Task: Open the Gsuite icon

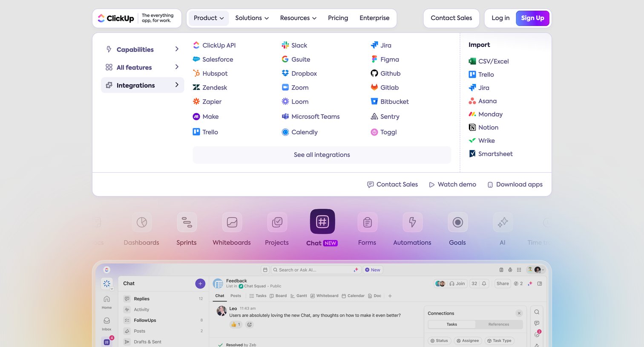Action: [285, 59]
